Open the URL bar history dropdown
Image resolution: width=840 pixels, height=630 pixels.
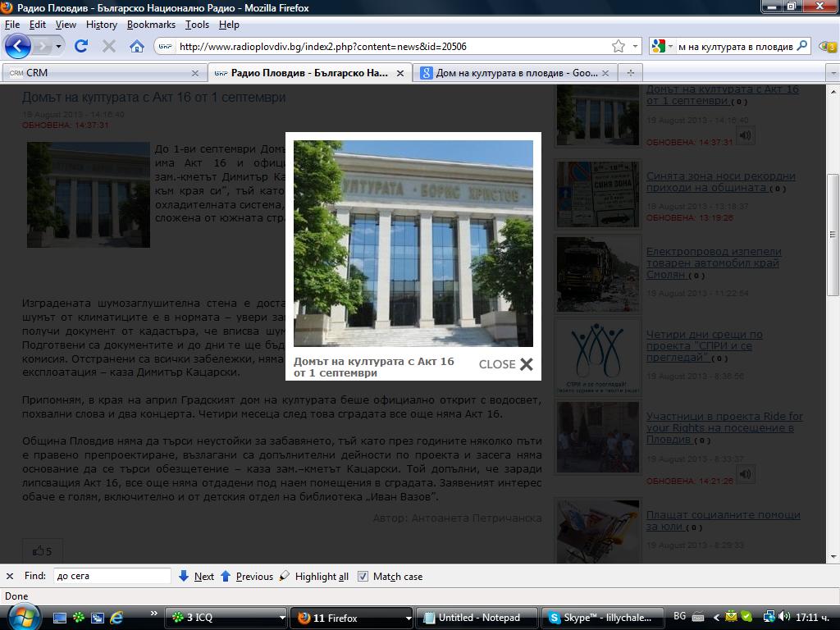(x=635, y=46)
